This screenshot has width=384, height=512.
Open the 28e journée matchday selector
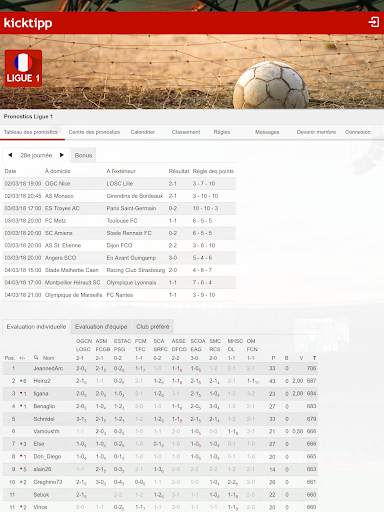tap(36, 155)
